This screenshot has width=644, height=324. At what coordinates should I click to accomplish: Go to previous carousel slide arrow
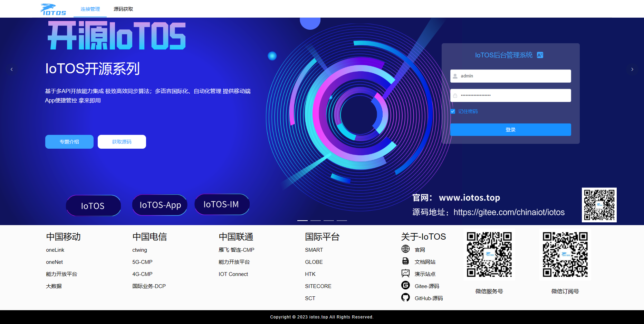(12, 70)
